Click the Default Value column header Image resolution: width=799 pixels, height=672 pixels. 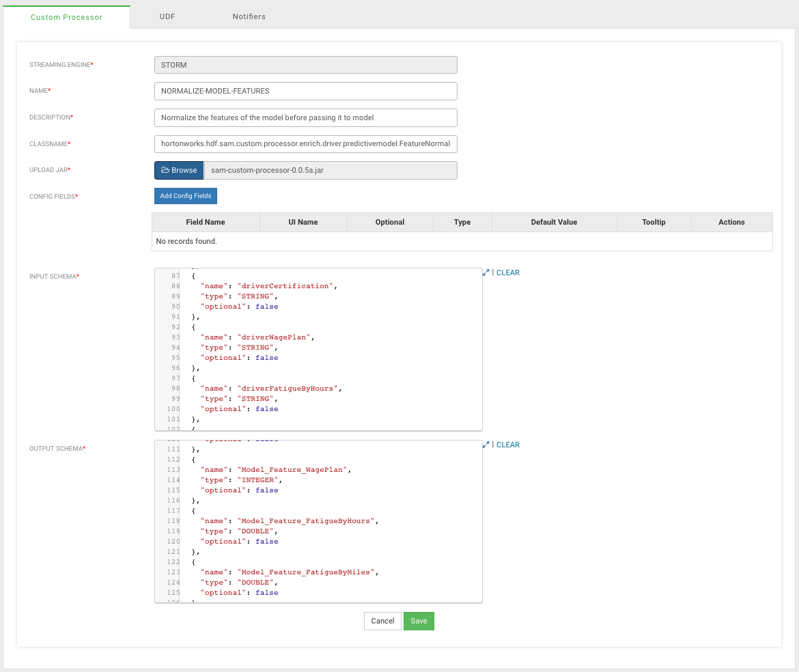point(554,222)
